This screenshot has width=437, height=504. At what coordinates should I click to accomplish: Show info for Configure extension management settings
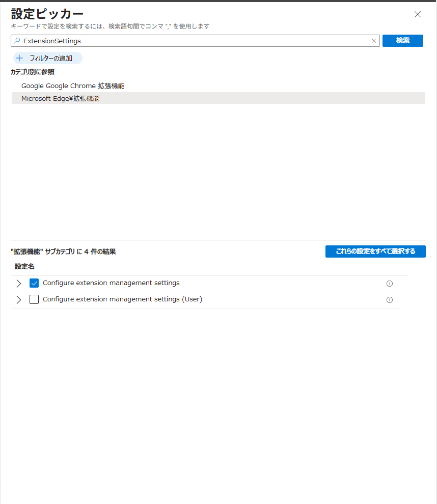(x=390, y=284)
